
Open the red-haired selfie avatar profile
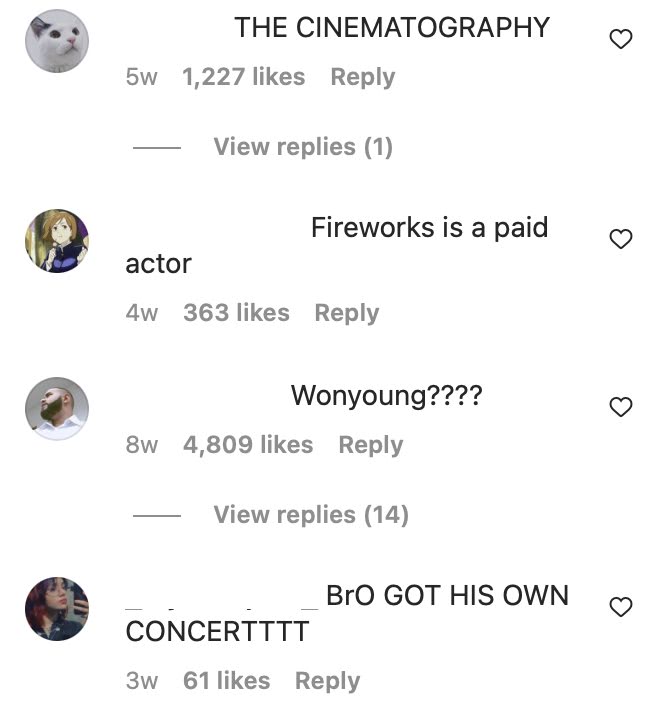[x=57, y=609]
